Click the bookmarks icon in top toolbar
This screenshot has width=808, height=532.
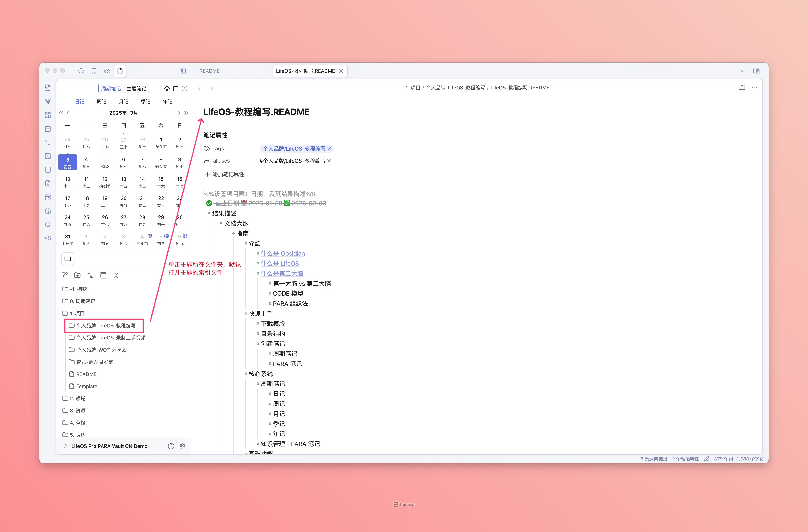click(94, 71)
